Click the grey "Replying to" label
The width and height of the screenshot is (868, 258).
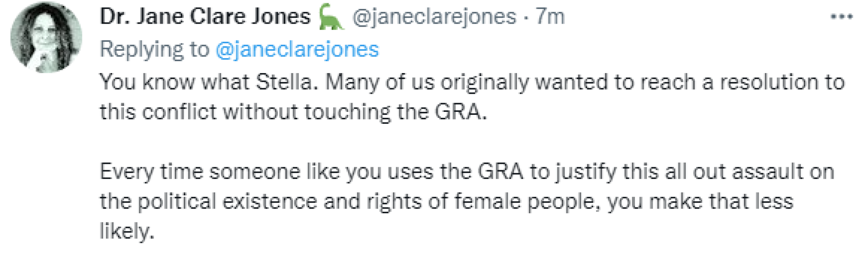pyautogui.click(x=154, y=49)
